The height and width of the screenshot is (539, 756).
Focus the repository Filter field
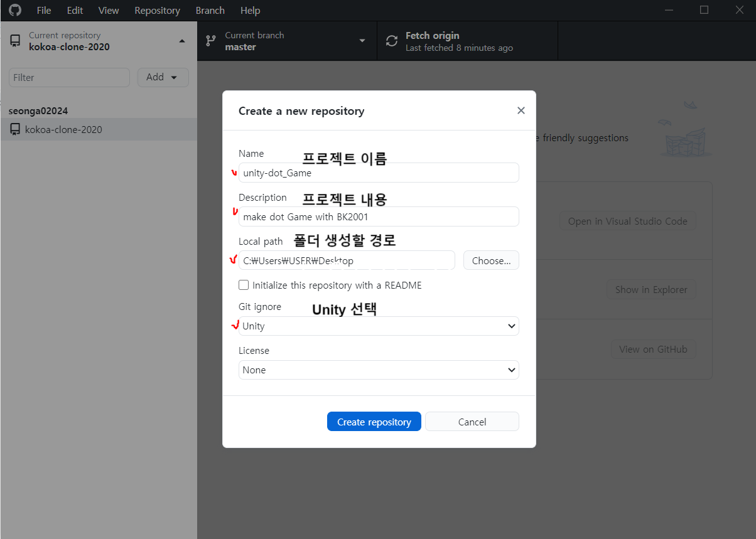pyautogui.click(x=69, y=77)
